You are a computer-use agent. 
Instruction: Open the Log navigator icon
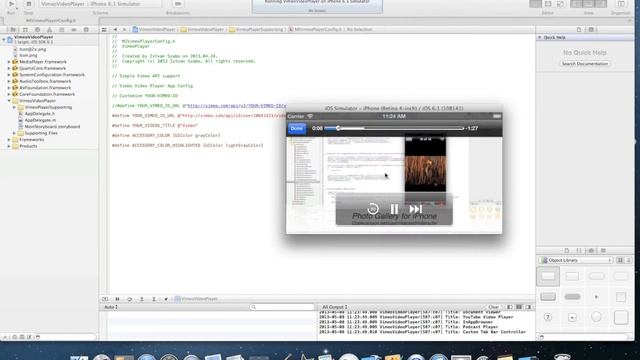pyautogui.click(x=86, y=30)
